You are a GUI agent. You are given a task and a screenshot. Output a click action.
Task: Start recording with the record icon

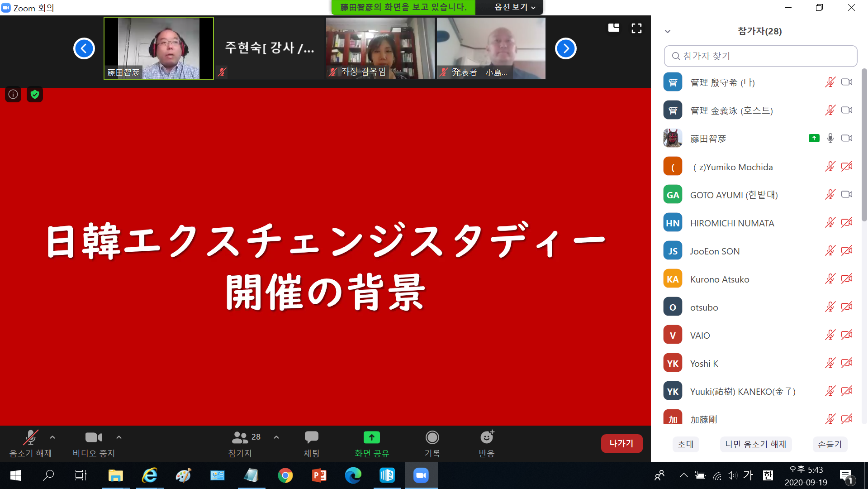[432, 437]
